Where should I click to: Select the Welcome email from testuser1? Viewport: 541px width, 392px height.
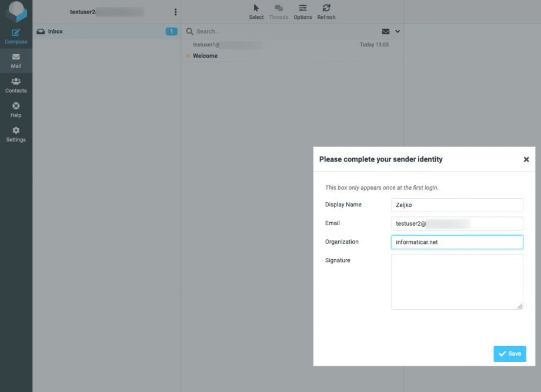pos(247,50)
